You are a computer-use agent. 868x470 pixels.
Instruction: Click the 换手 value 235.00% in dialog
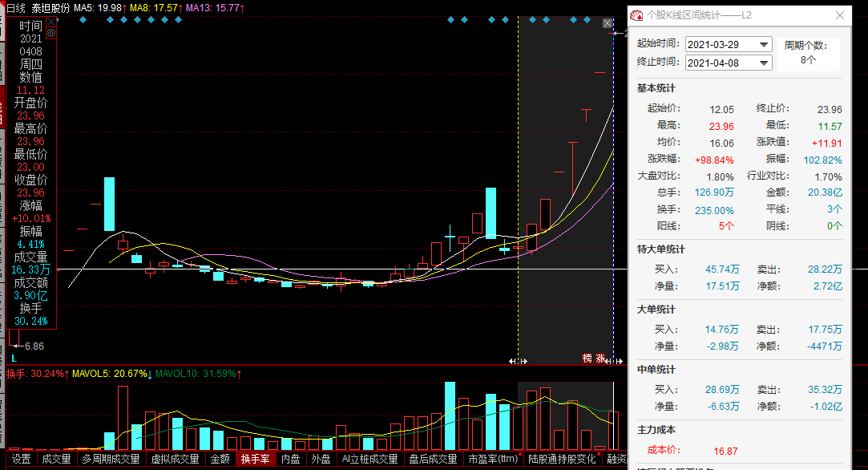(714, 211)
